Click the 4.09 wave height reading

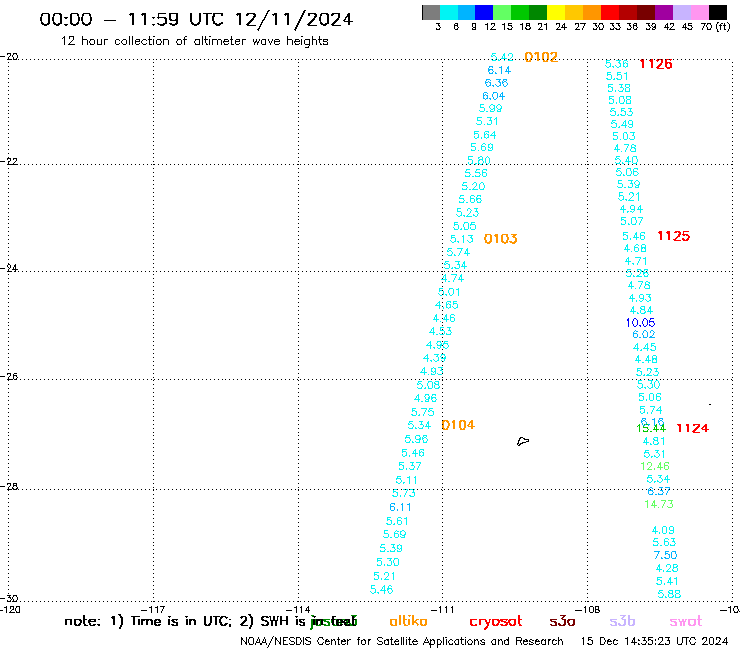[663, 531]
